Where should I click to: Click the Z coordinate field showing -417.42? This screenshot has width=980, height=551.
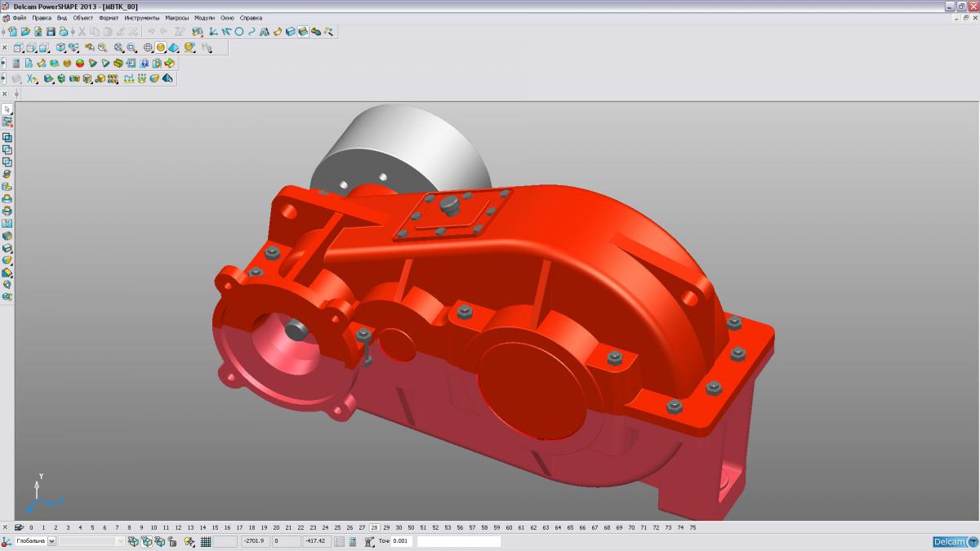317,541
